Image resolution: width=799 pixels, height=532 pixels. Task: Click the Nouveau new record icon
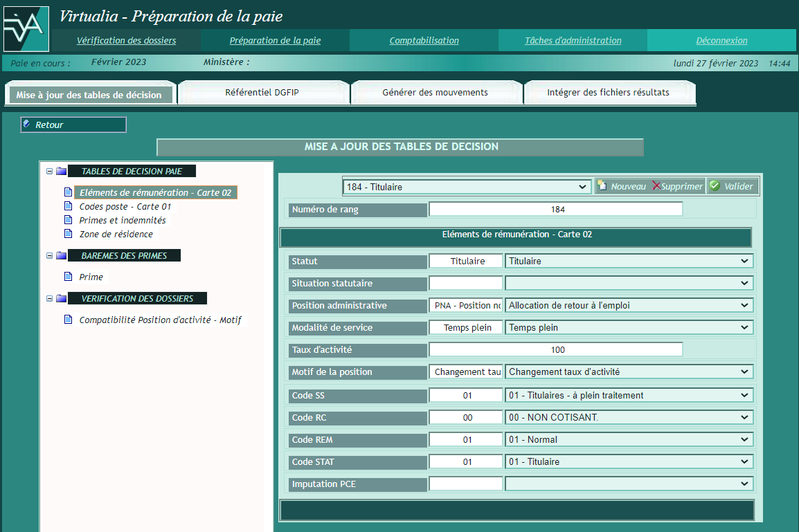point(602,186)
